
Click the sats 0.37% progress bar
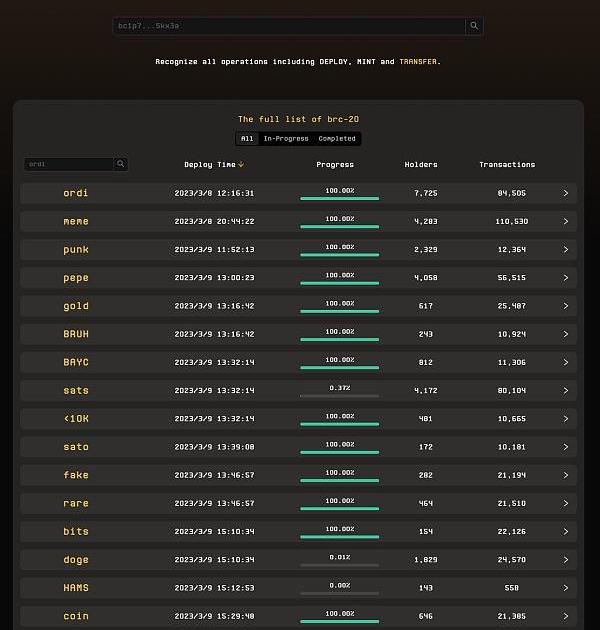pos(339,396)
